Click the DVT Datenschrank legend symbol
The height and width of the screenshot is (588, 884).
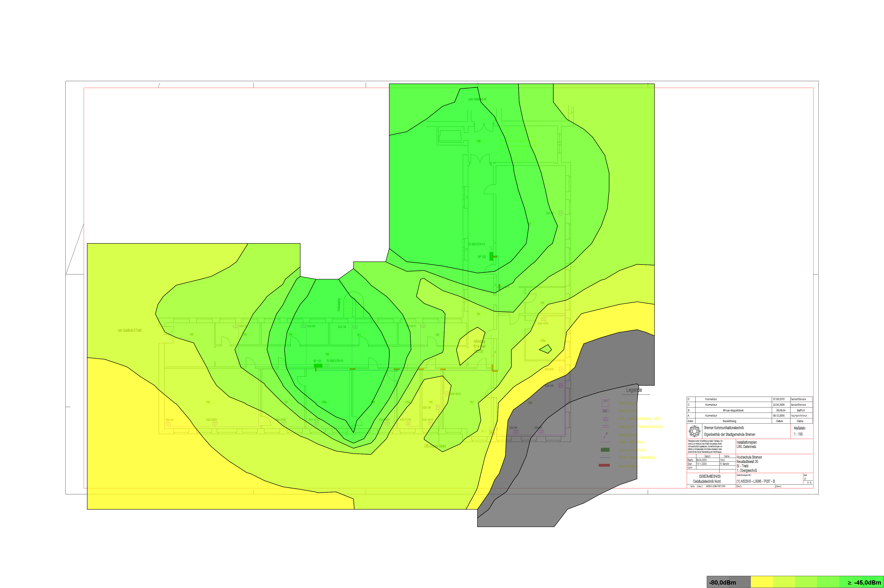pyautogui.click(x=605, y=403)
